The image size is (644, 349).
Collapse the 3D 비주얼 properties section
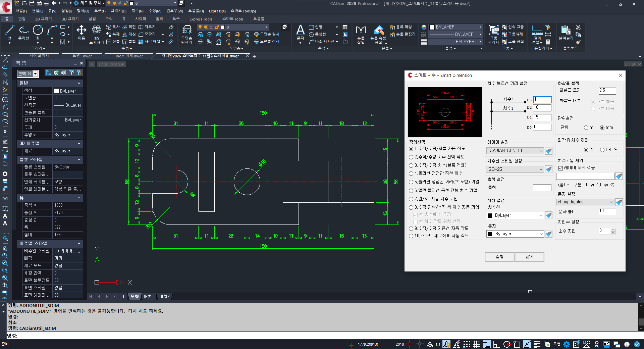click(79, 143)
